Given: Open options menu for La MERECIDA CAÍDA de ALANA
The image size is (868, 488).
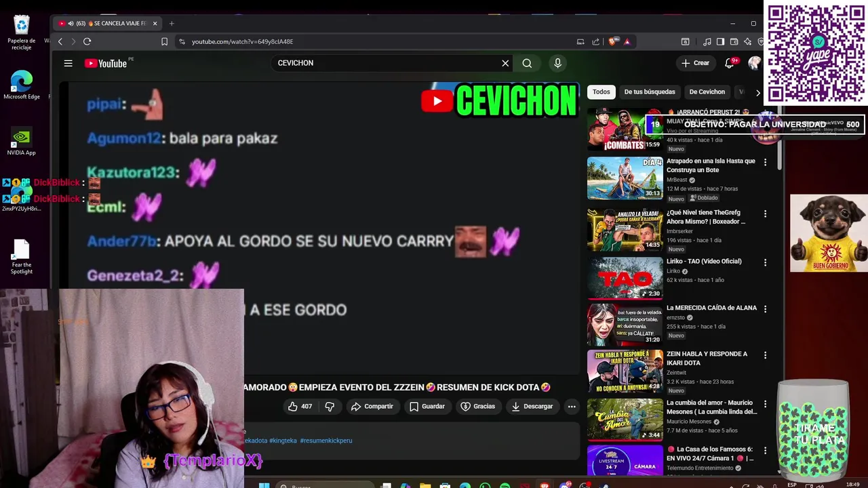Looking at the screenshot, I should click(x=765, y=309).
